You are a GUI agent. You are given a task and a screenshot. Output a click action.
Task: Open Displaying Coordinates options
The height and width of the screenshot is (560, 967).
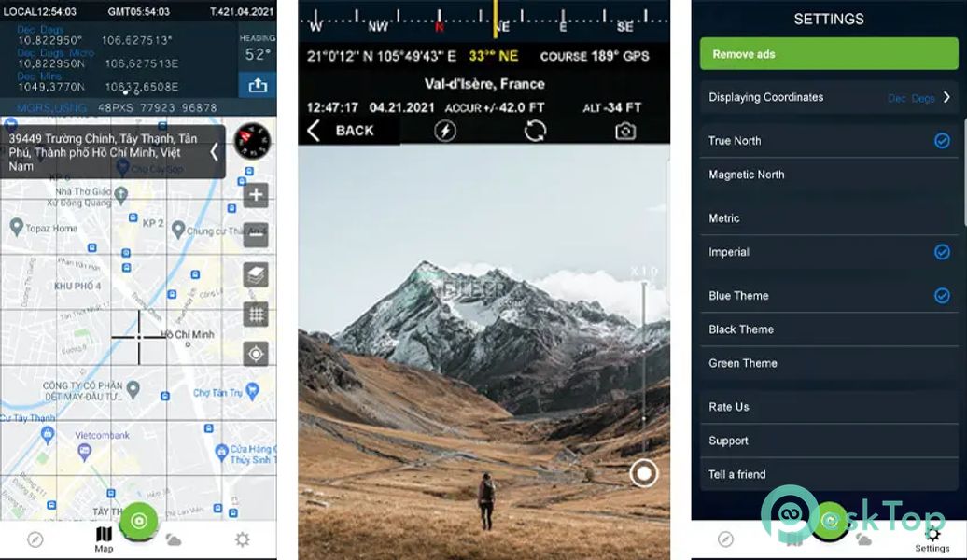(829, 97)
